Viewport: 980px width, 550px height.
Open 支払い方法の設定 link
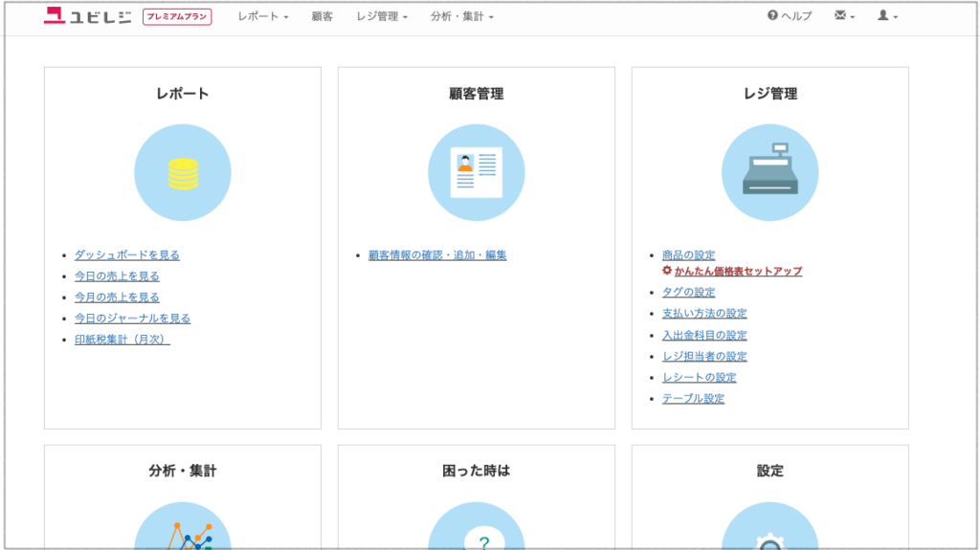pos(704,313)
